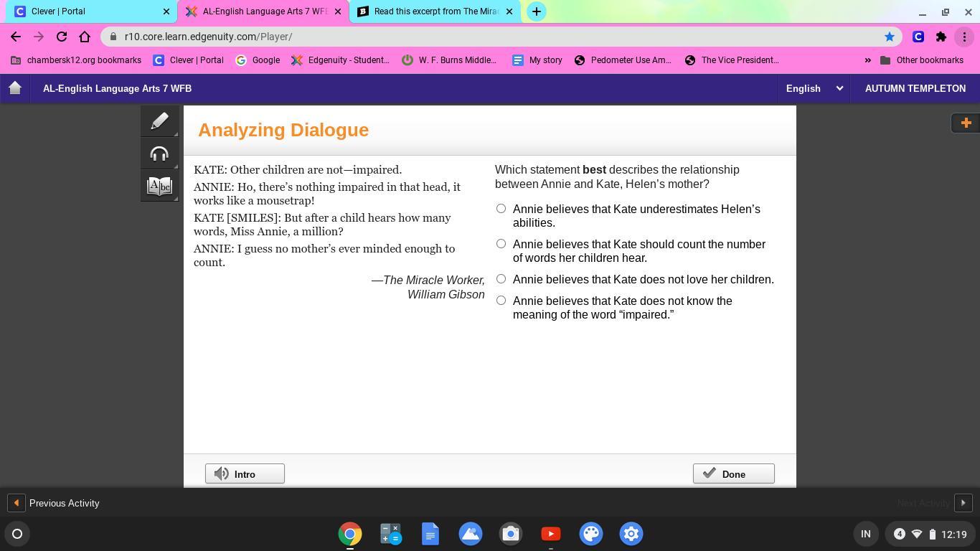980x551 pixels.
Task: Bookmark star icon in address bar
Action: (x=890, y=37)
